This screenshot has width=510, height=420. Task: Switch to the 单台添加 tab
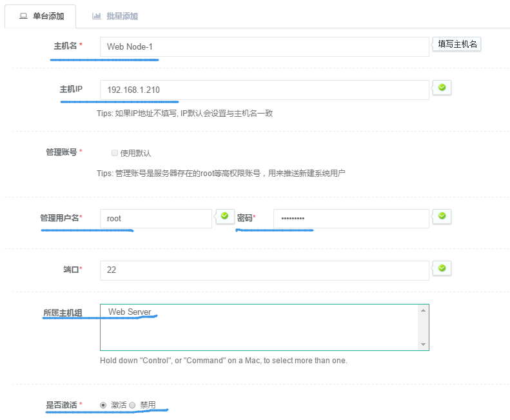41,16
